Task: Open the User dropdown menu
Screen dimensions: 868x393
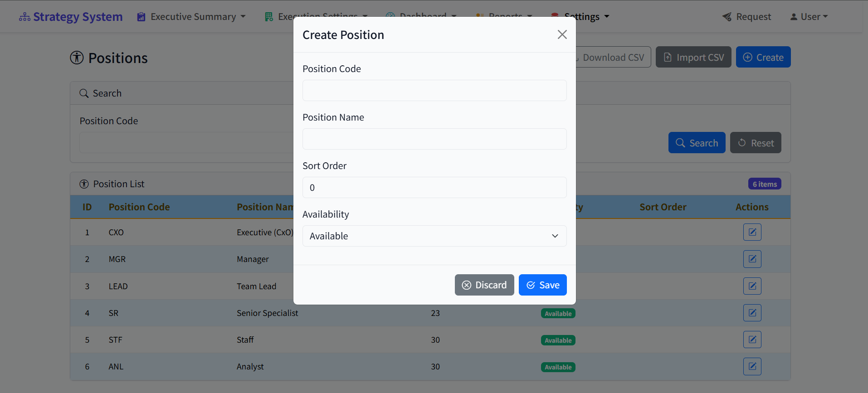Action: pos(809,17)
